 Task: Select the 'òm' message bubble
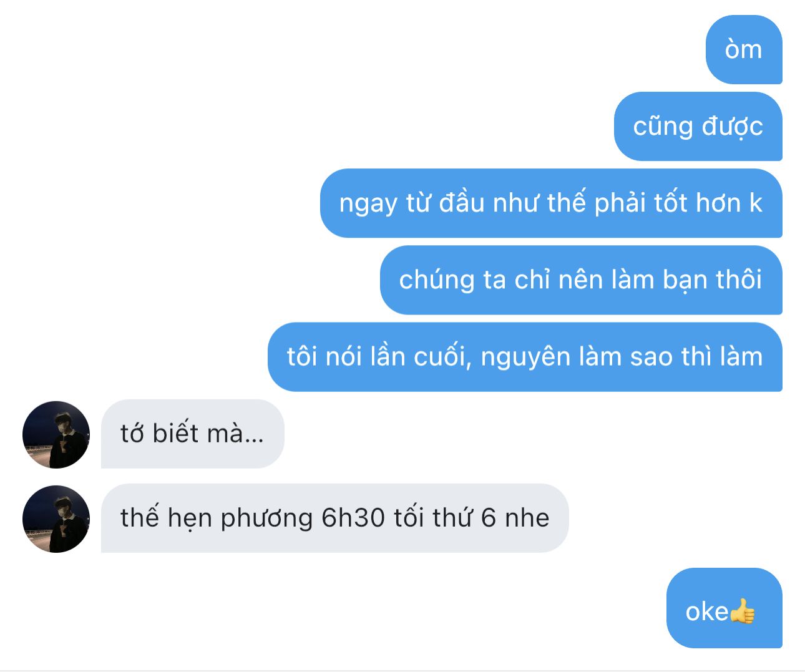(744, 49)
